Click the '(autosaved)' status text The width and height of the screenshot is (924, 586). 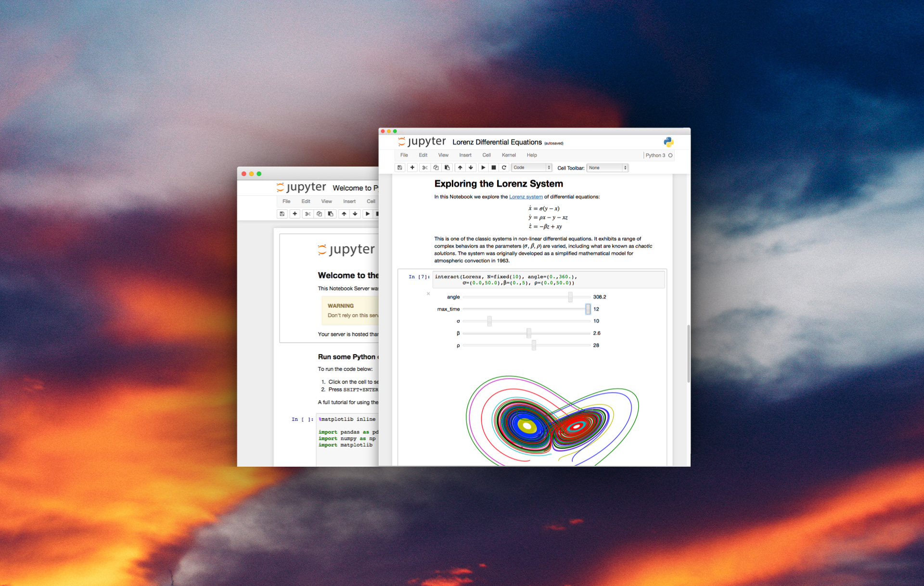(554, 143)
